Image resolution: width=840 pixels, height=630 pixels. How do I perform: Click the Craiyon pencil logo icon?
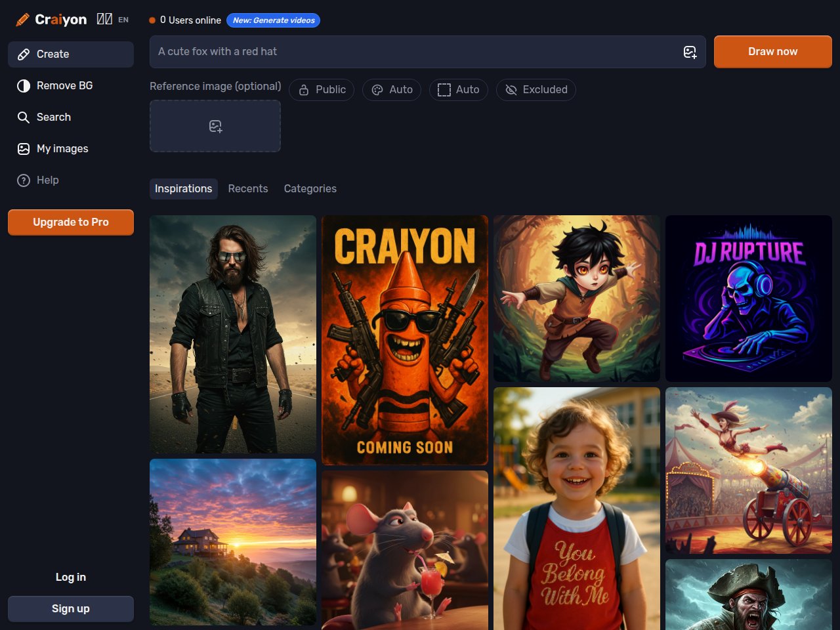pyautogui.click(x=22, y=20)
